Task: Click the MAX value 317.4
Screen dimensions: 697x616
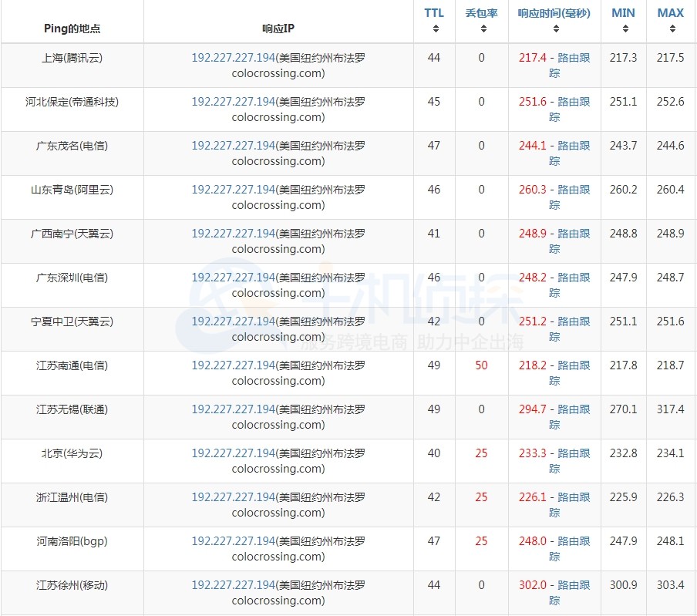Action: click(670, 410)
